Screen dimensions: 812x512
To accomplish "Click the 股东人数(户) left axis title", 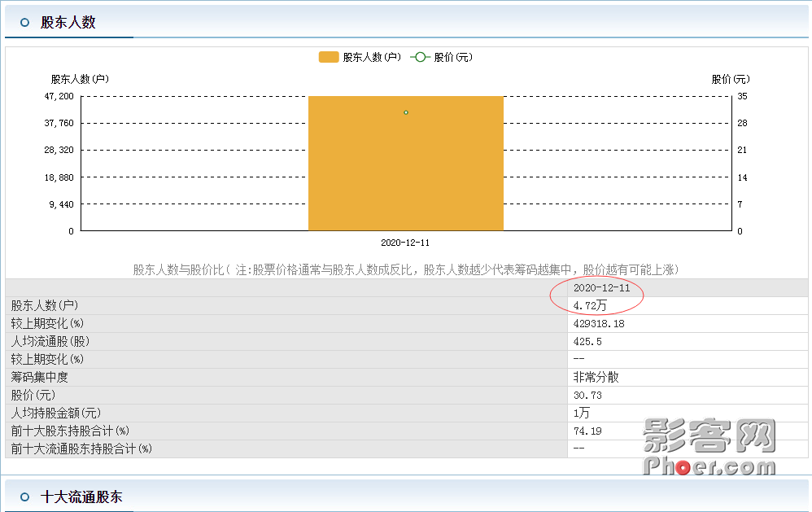I will point(80,79).
